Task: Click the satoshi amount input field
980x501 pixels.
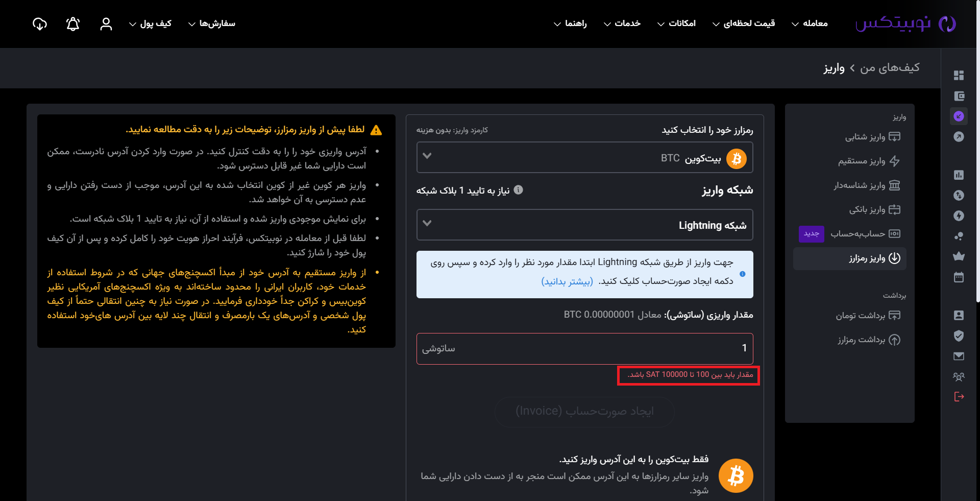Action: 585,349
